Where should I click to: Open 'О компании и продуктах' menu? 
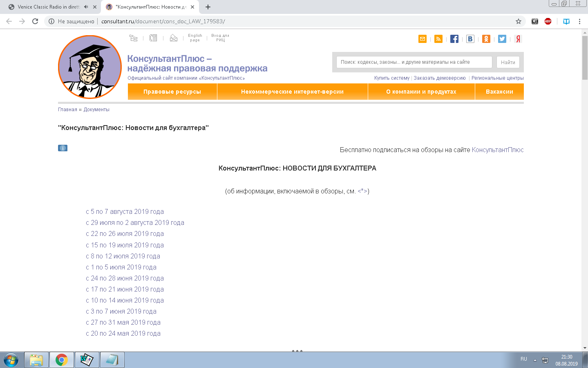(x=421, y=92)
